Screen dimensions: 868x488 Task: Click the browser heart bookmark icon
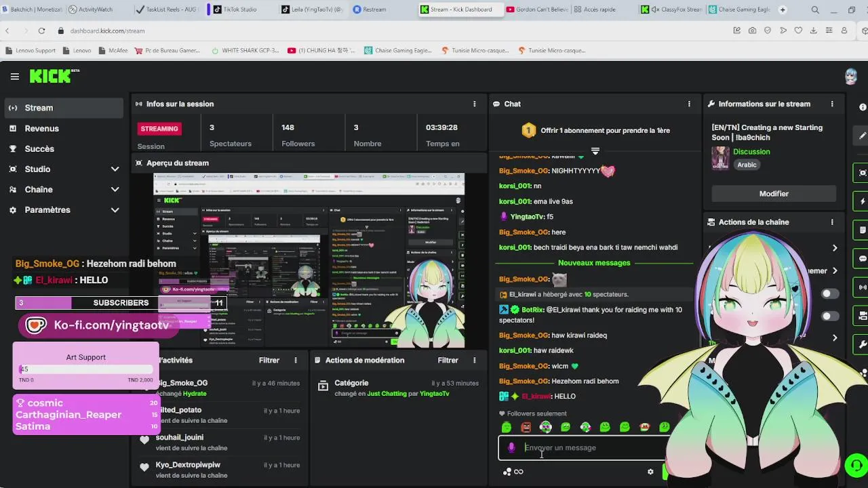798,30
